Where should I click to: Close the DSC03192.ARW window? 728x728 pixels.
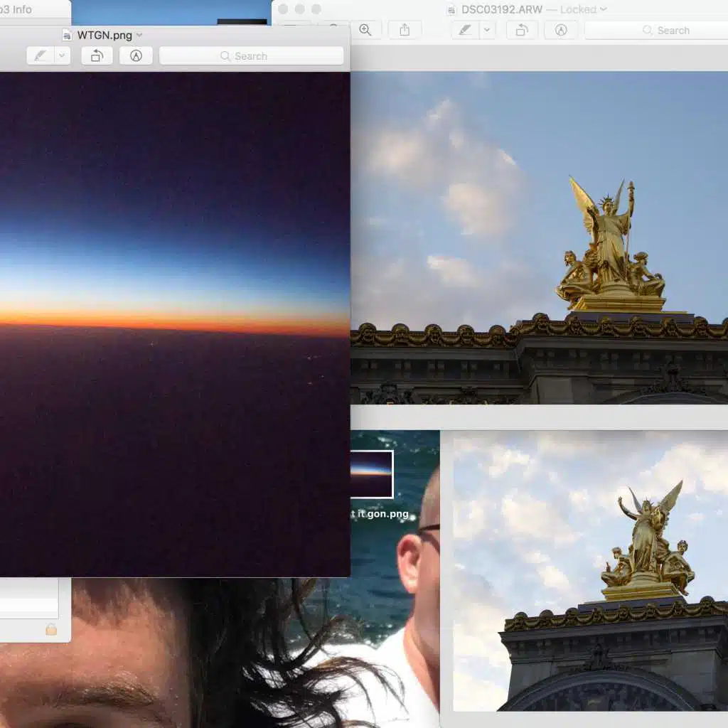(283, 9)
